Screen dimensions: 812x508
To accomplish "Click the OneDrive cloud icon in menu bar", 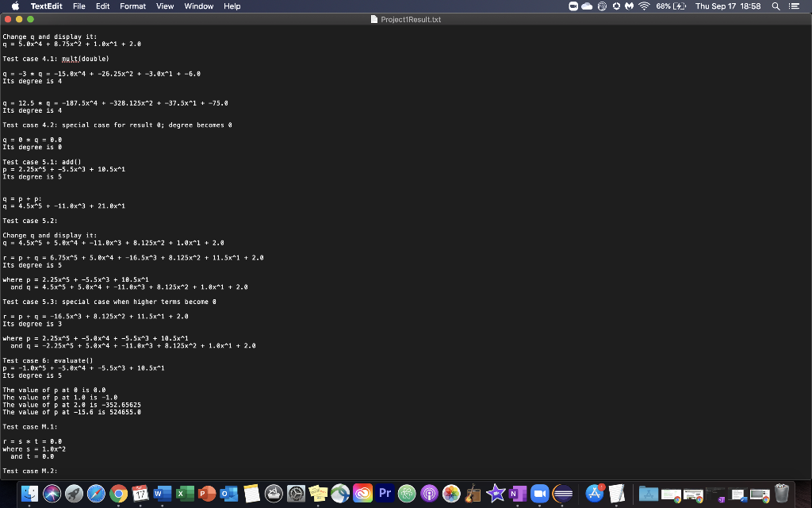I will point(587,6).
